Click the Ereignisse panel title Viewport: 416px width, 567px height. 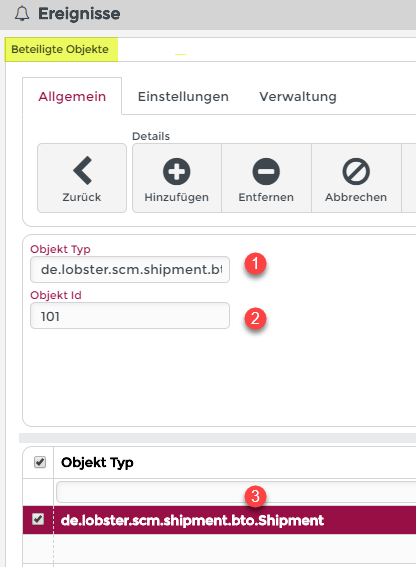pos(79,14)
